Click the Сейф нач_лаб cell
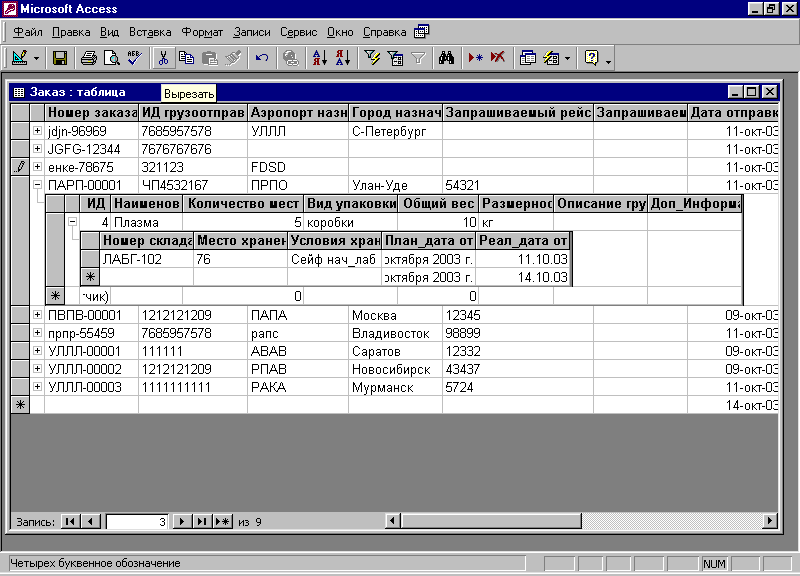The image size is (800, 576). 334,259
